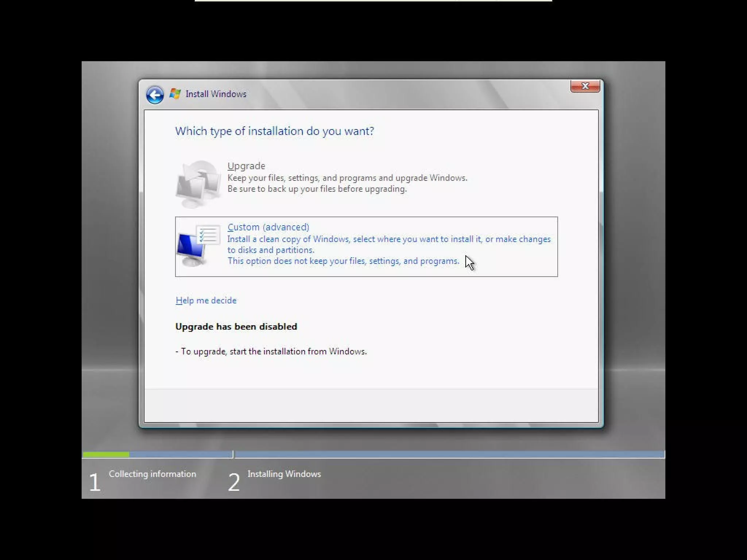Click the 'Which type of installation' heading

[274, 131]
